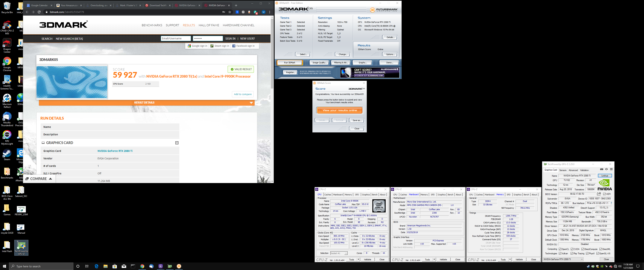Image resolution: width=644 pixels, height=270 pixels.
Task: Click the Lookup button in GPU-Z
Action: point(605,175)
